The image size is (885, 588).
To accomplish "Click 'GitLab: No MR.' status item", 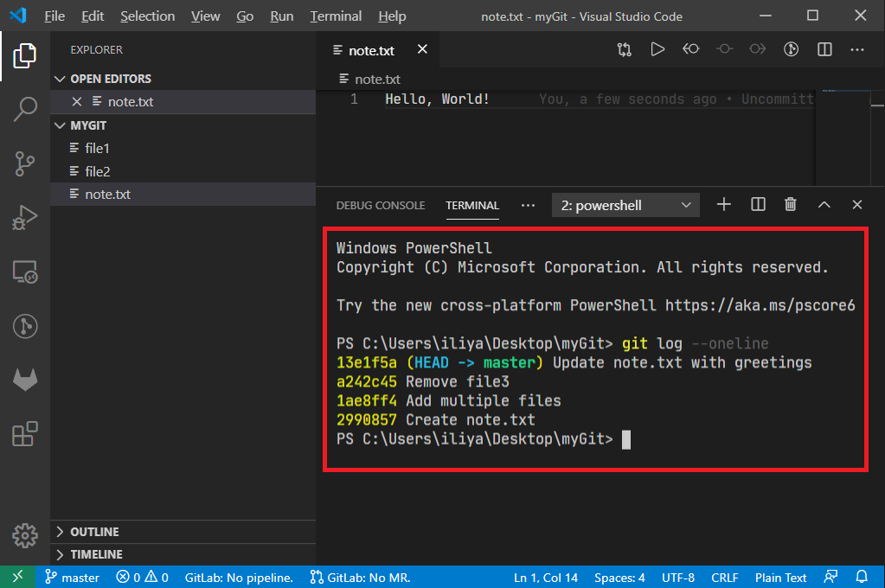I will pos(360,578).
